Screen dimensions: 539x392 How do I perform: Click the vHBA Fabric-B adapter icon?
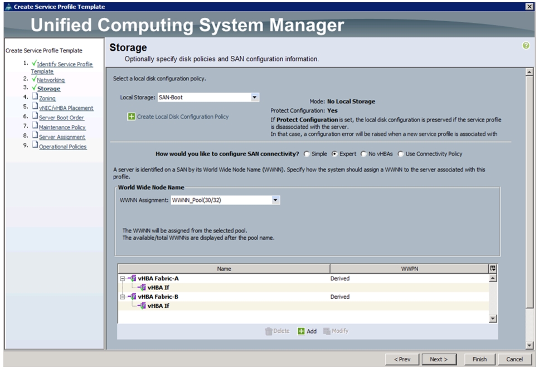tap(133, 297)
